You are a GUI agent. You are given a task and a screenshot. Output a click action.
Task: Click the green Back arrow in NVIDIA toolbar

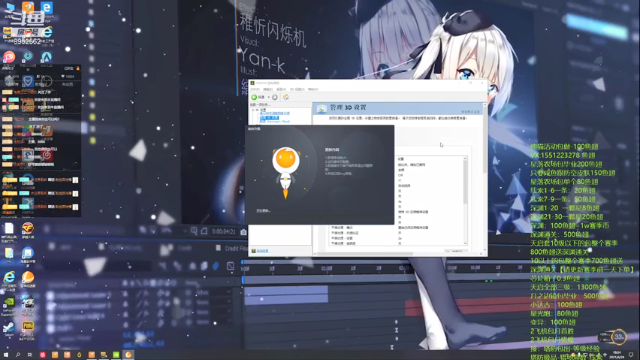[x=254, y=97]
